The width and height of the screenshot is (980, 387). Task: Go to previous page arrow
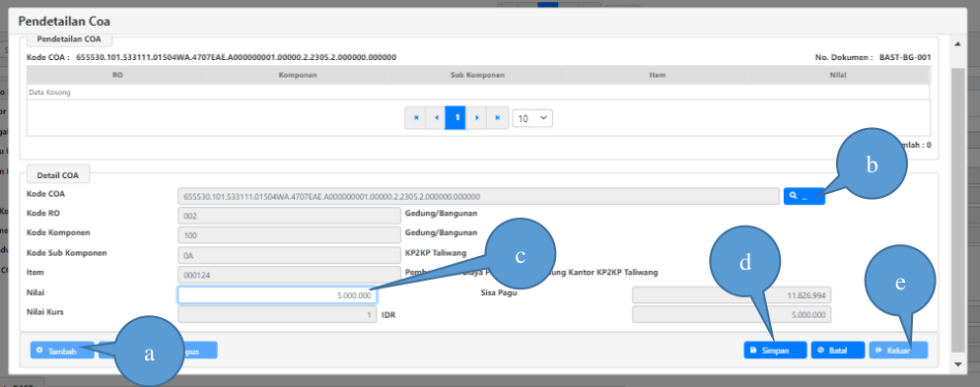[x=436, y=117]
